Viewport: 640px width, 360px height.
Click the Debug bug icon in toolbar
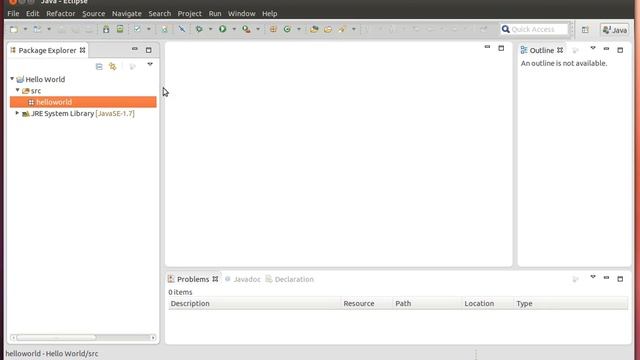click(199, 29)
